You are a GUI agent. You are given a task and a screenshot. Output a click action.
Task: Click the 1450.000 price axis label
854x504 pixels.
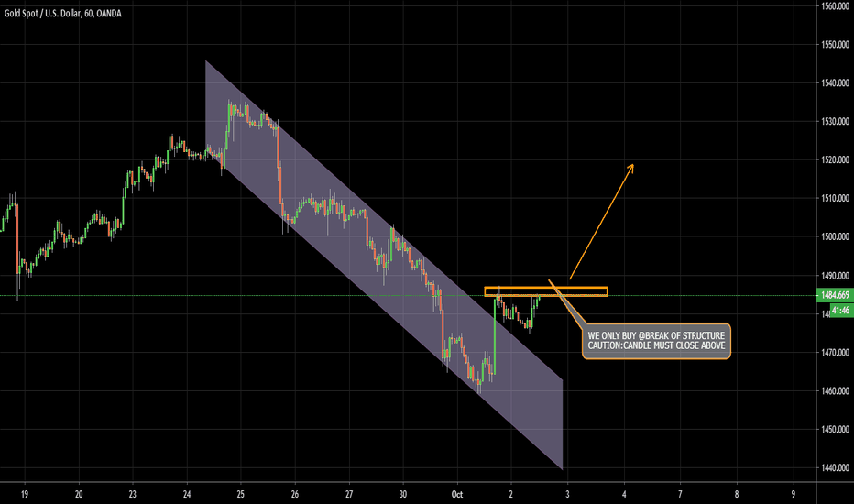point(835,430)
